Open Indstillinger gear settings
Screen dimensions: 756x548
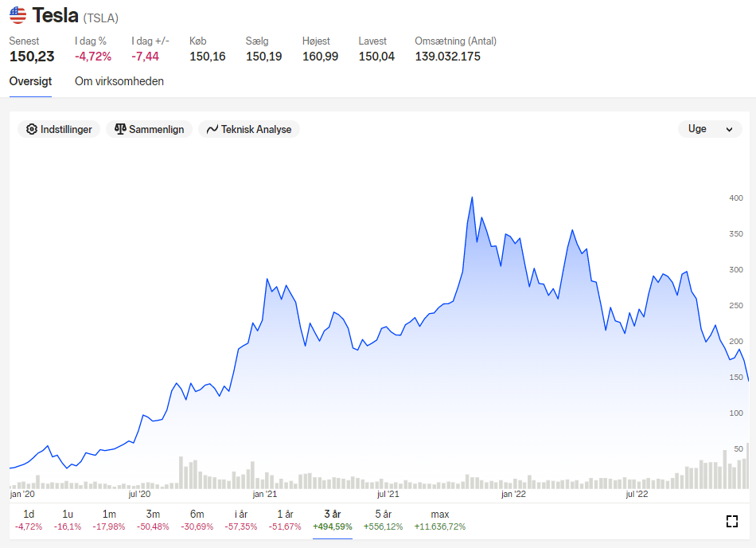click(59, 129)
